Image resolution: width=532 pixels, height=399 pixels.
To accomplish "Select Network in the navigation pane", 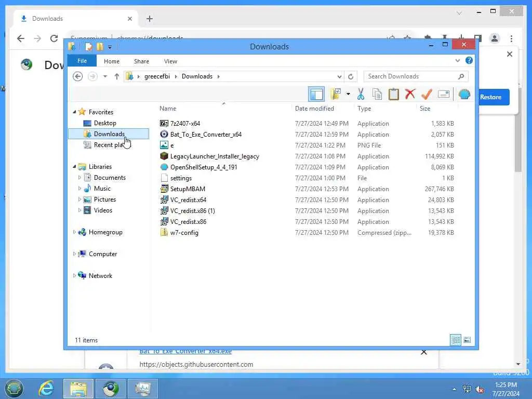I will pyautogui.click(x=100, y=275).
